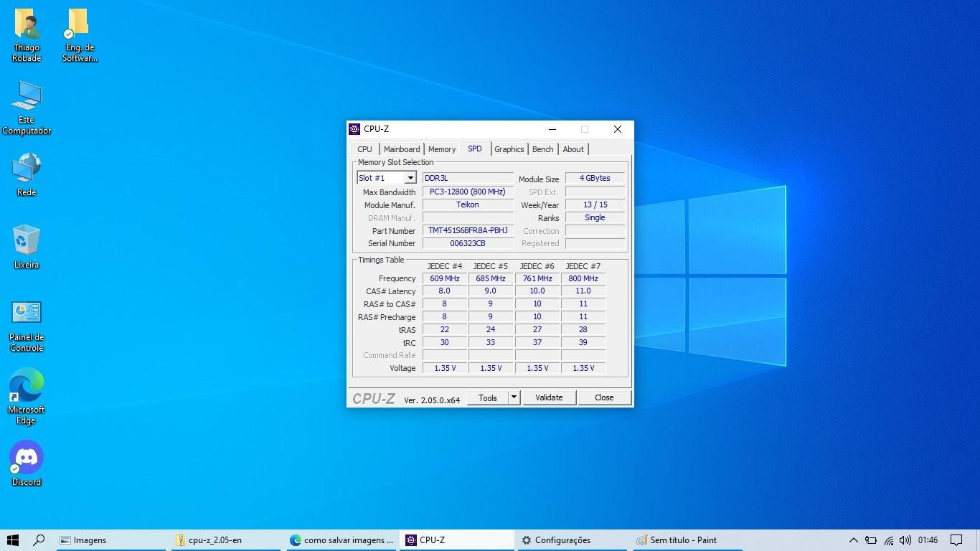Open the battery status tray icon
The image size is (980, 551).
[x=870, y=540]
